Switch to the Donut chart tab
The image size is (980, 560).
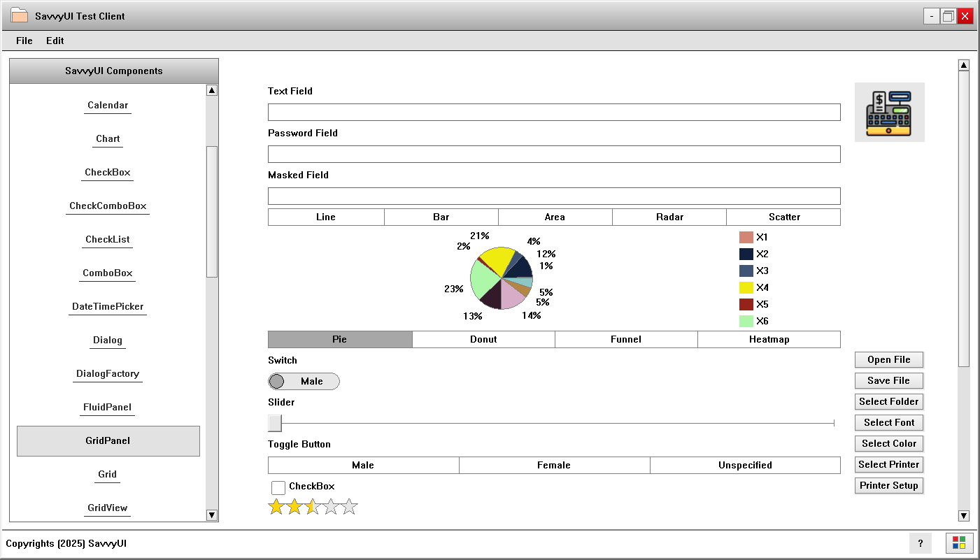click(x=483, y=339)
